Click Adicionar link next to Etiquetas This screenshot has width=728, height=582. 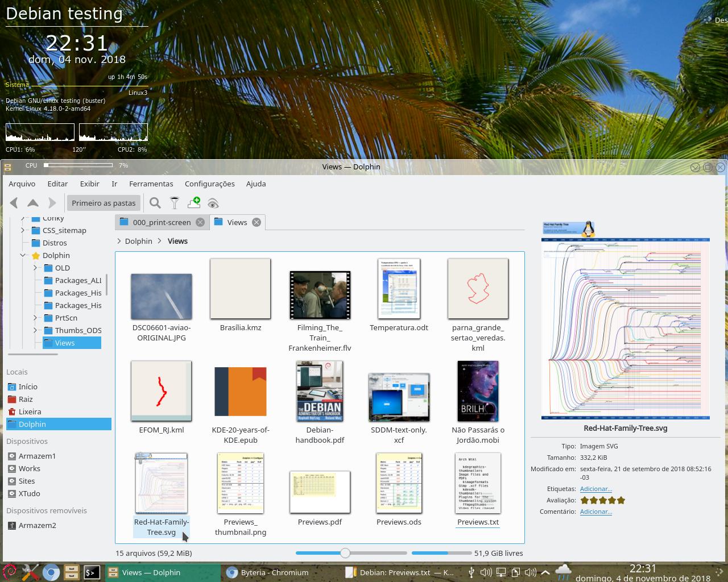(x=595, y=489)
